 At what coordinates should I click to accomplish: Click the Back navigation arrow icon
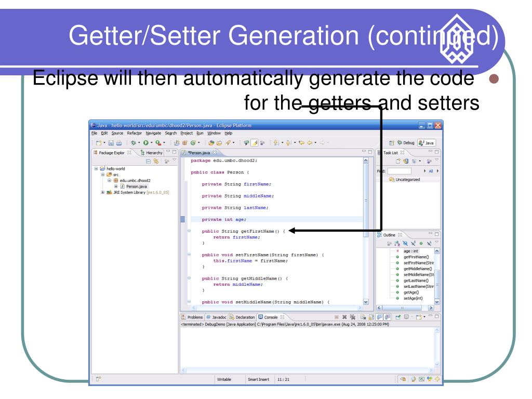pyautogui.click(x=310, y=143)
